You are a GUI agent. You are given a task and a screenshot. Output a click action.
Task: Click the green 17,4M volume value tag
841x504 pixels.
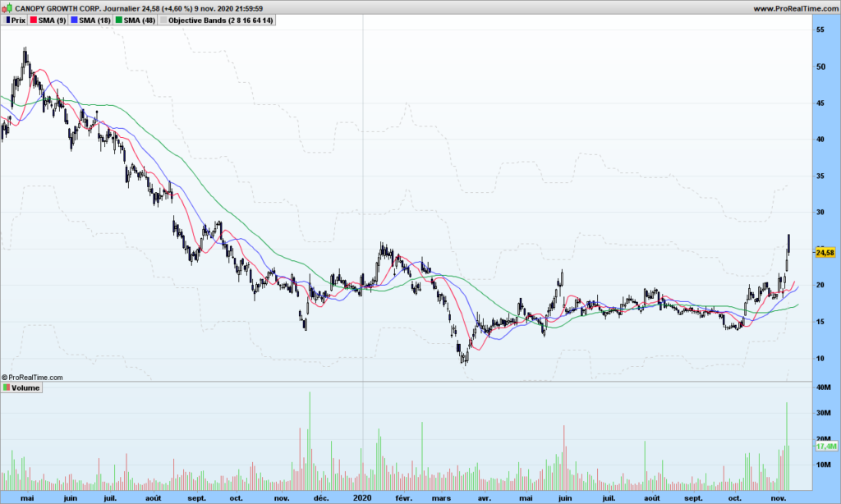click(x=826, y=446)
